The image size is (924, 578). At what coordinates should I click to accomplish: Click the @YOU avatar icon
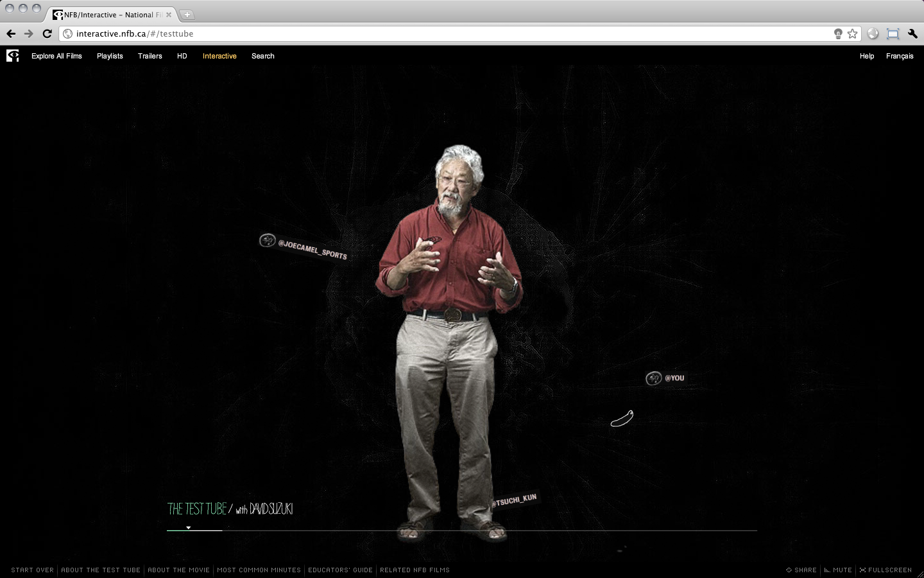pos(653,378)
